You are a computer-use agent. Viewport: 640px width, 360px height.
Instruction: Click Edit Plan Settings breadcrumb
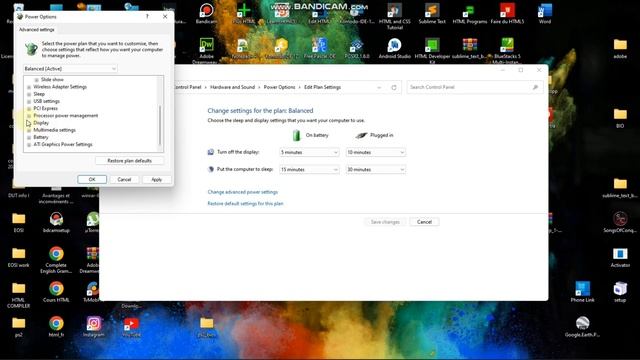[x=322, y=87]
